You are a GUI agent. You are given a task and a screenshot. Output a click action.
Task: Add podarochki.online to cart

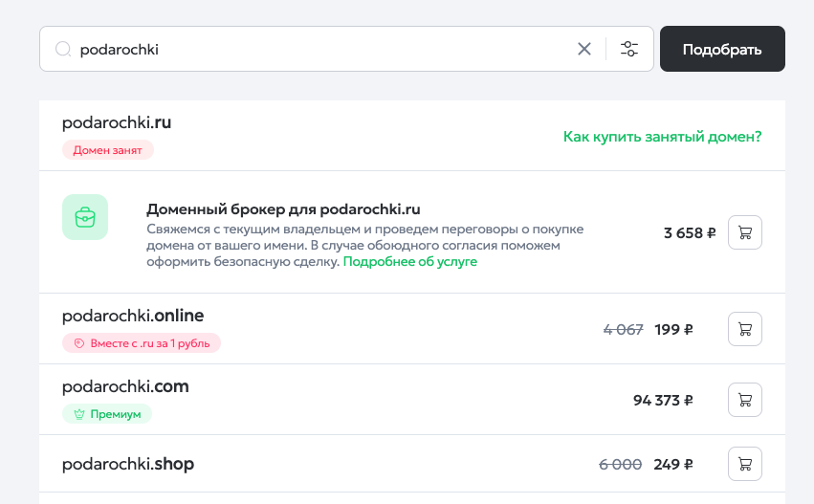click(x=744, y=329)
